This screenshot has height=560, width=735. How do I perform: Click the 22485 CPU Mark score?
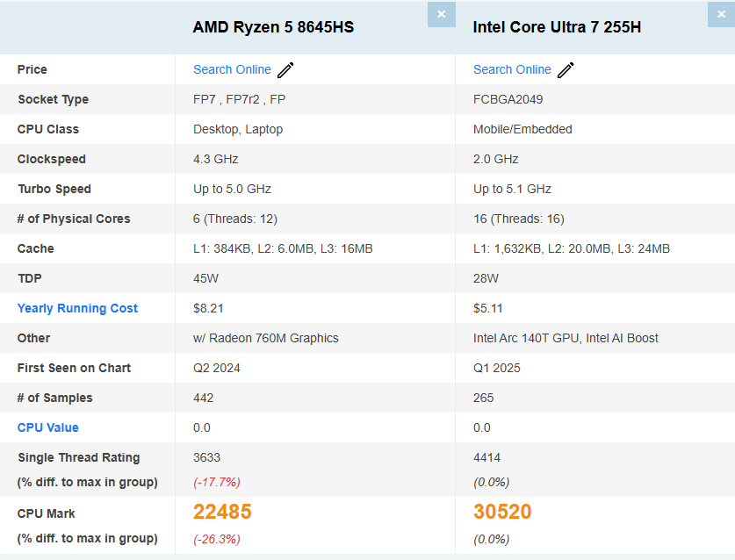coord(222,511)
